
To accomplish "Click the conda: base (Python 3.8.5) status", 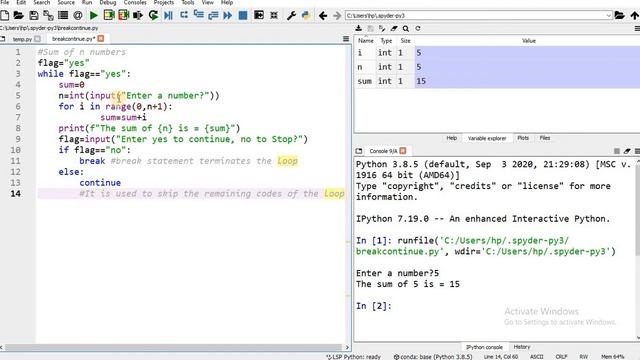I will [433, 356].
